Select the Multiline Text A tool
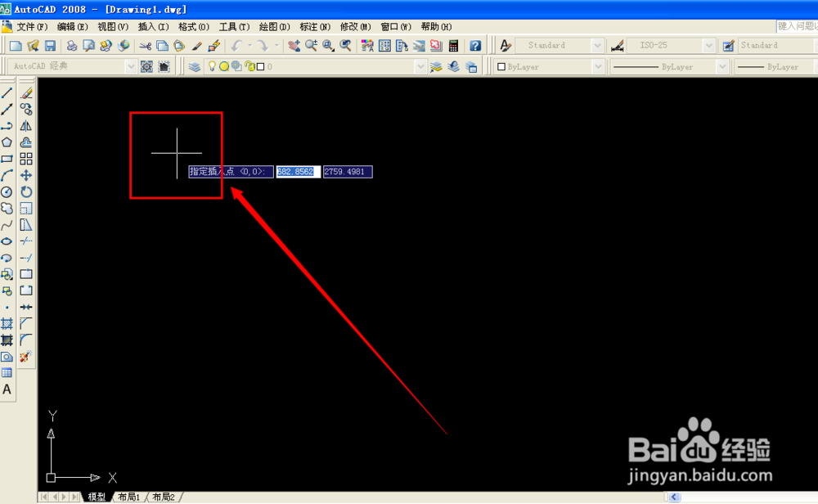The height and width of the screenshot is (504, 818). pos(7,389)
